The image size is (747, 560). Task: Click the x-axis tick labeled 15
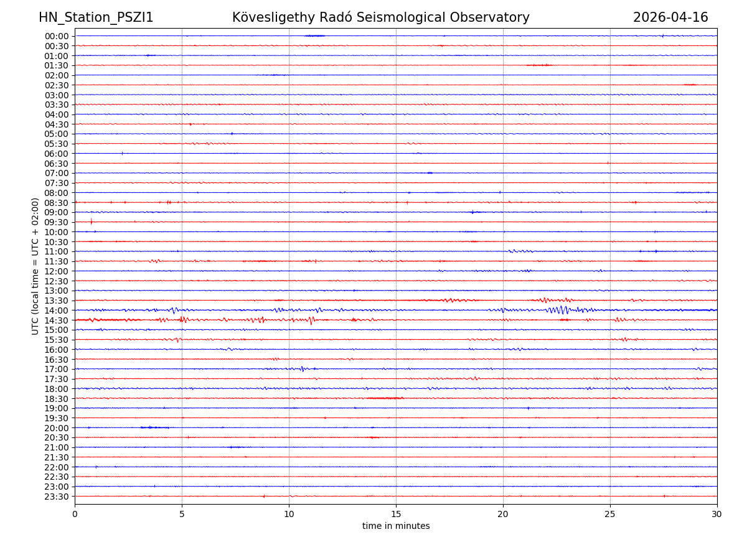(x=396, y=515)
